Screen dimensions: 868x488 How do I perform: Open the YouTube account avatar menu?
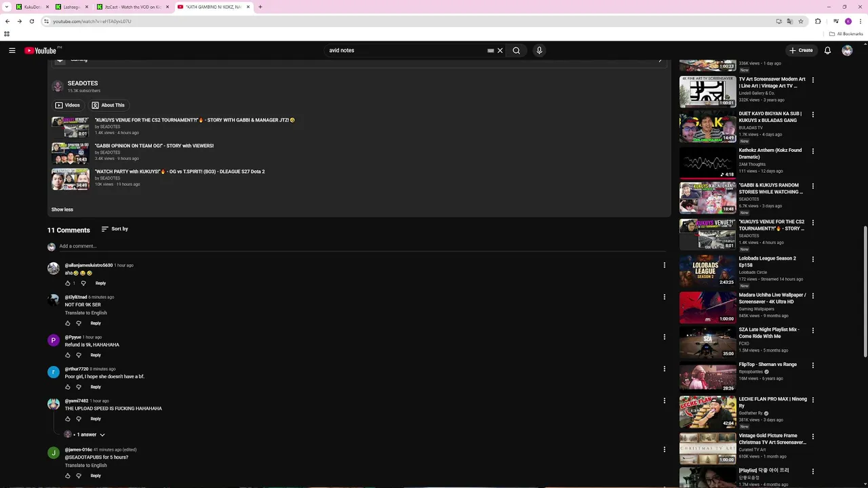tap(847, 50)
